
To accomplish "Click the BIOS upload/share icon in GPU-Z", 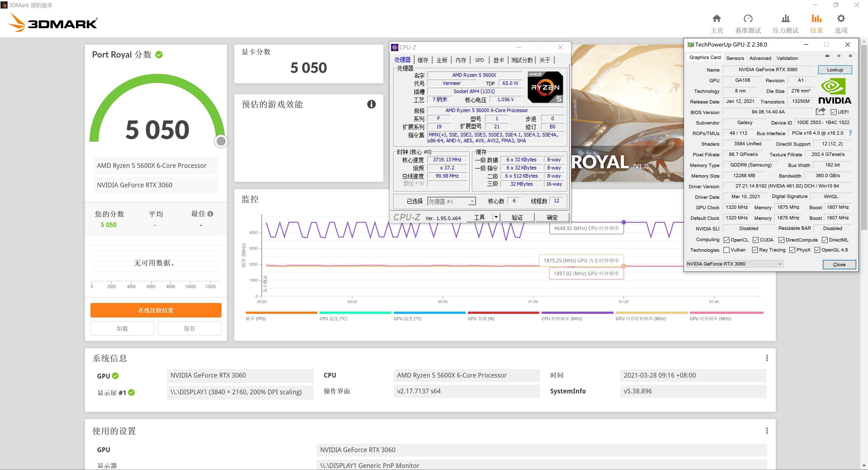I will pos(820,112).
